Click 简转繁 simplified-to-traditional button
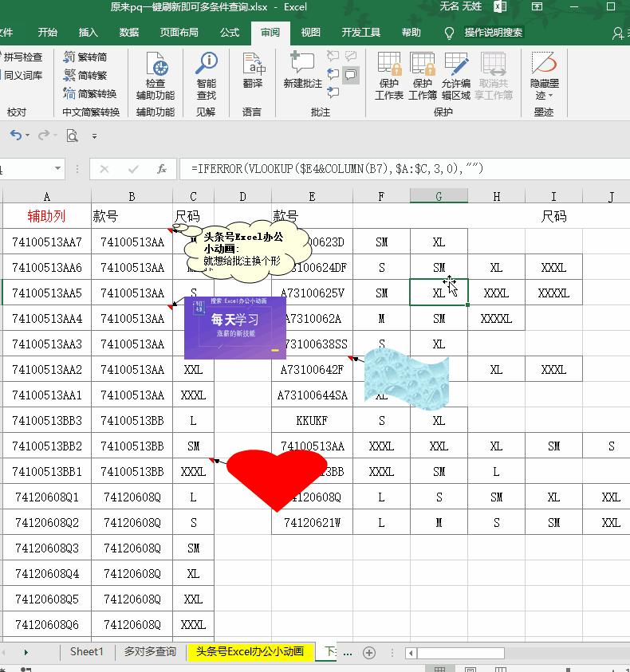The height and width of the screenshot is (672, 630). click(85, 76)
